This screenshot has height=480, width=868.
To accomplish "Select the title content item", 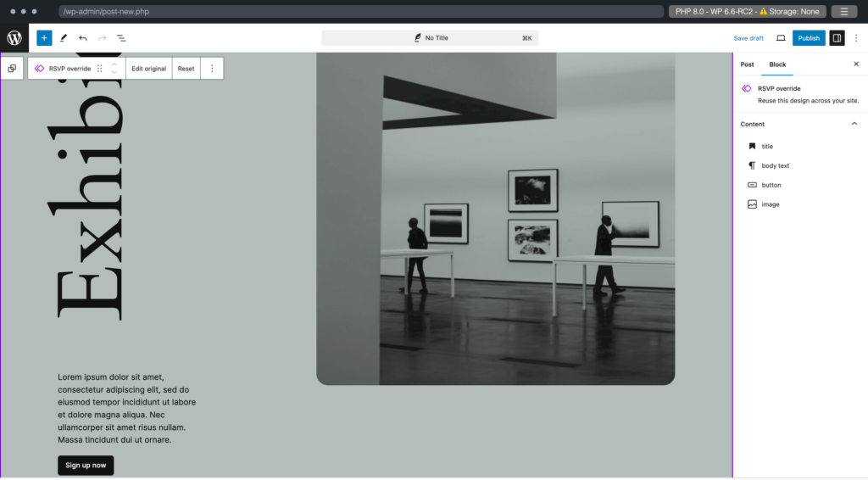I will click(800, 146).
